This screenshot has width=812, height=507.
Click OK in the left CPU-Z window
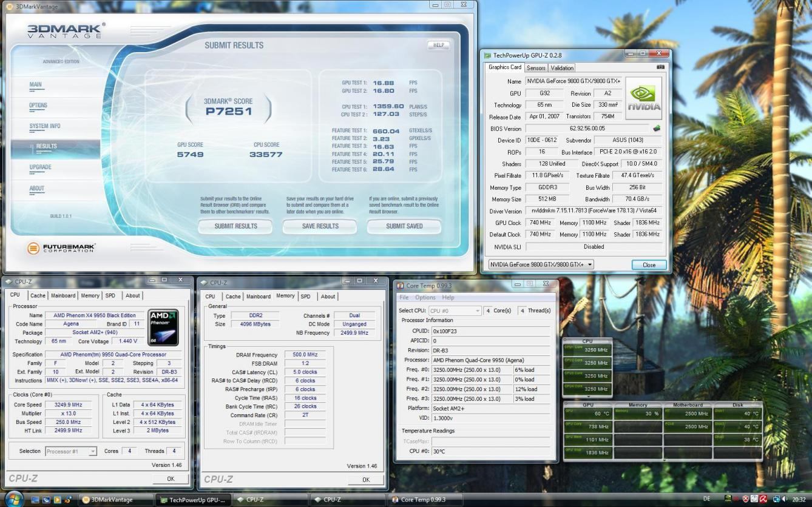(x=171, y=478)
